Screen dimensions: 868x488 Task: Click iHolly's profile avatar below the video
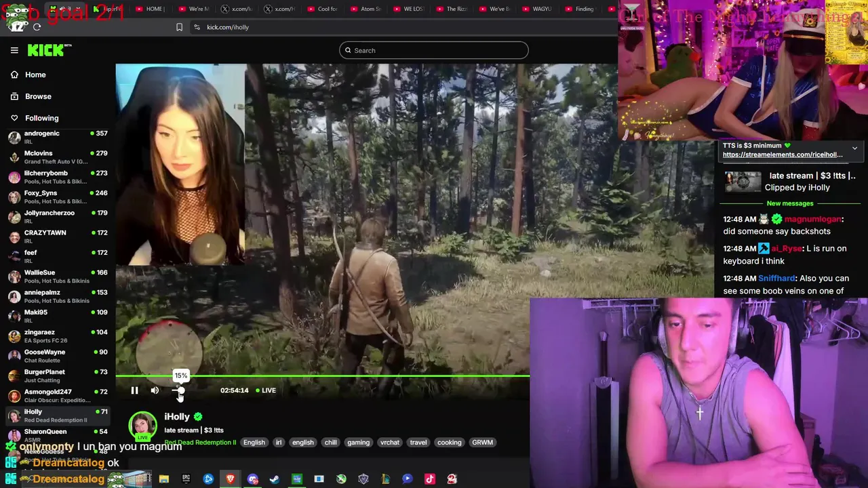point(142,426)
